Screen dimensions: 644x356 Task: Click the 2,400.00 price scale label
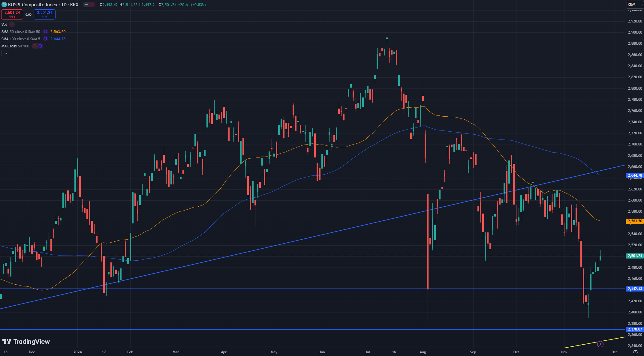(x=635, y=312)
